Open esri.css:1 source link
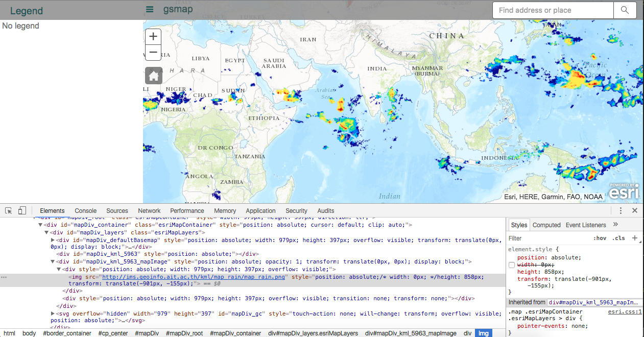The width and height of the screenshot is (644, 337). coord(625,311)
